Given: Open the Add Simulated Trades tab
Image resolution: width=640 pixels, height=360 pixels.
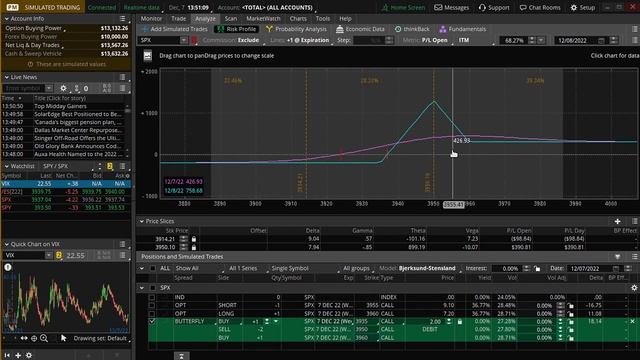Looking at the screenshot, I should click(x=175, y=29).
